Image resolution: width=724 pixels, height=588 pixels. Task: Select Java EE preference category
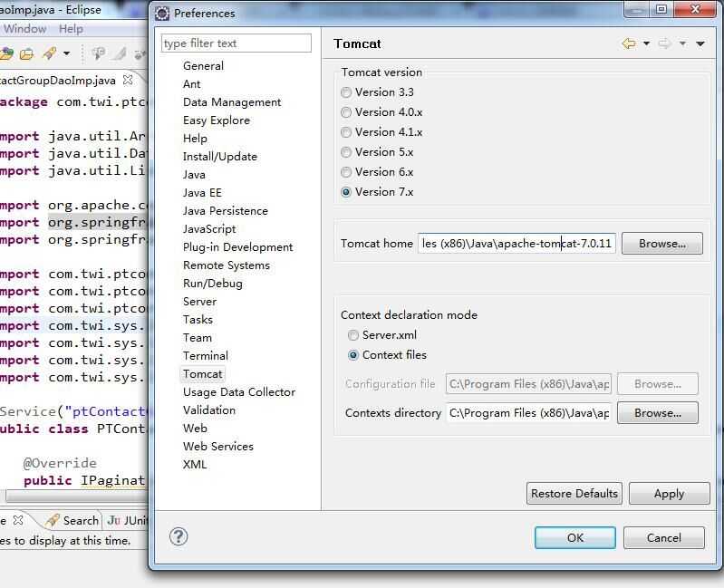coord(202,192)
